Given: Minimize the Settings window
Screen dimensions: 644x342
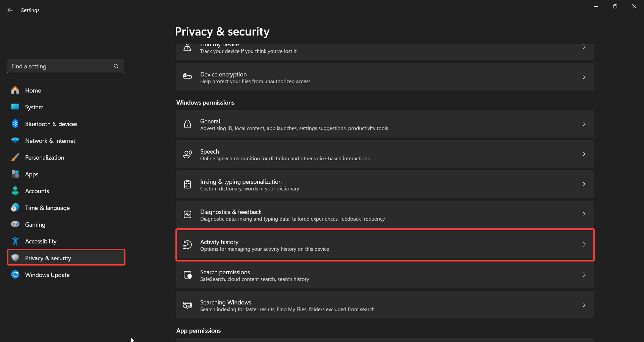Looking at the screenshot, I should [596, 6].
